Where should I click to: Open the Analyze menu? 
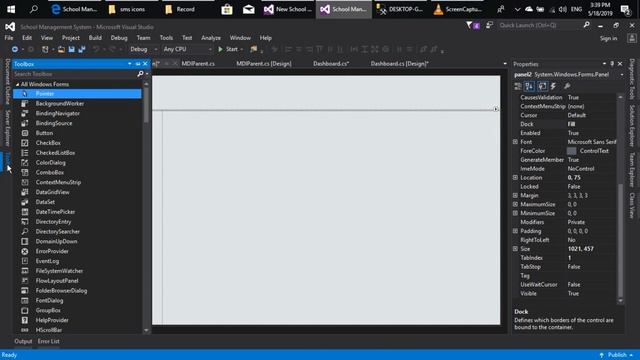pos(211,38)
